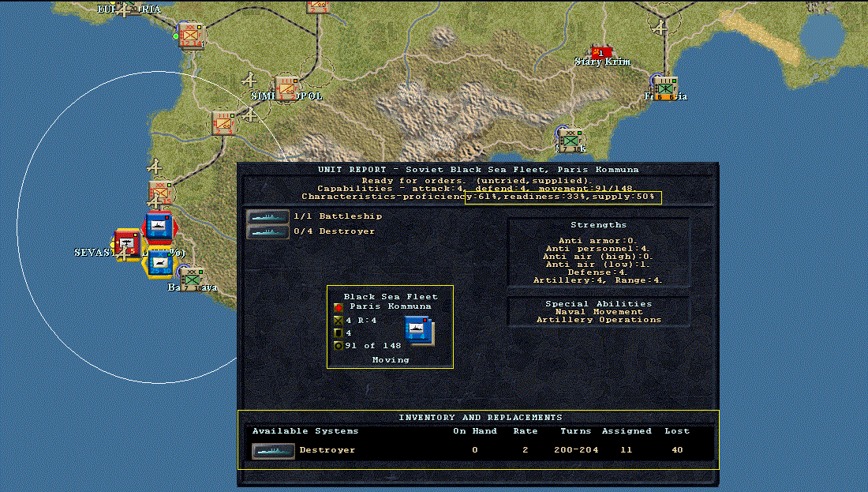Click the 'Anti armor:0' line

tap(598, 240)
